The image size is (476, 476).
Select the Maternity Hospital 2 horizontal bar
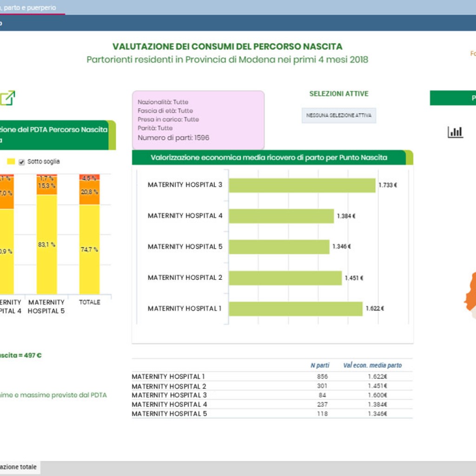(285, 278)
